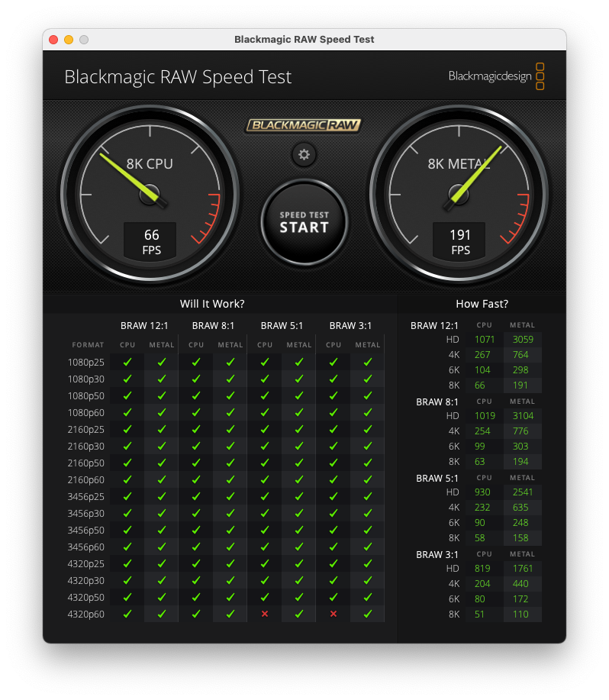
Task: Click the 635 METAL value for BRAW 5:1 4K
Action: pyautogui.click(x=520, y=508)
